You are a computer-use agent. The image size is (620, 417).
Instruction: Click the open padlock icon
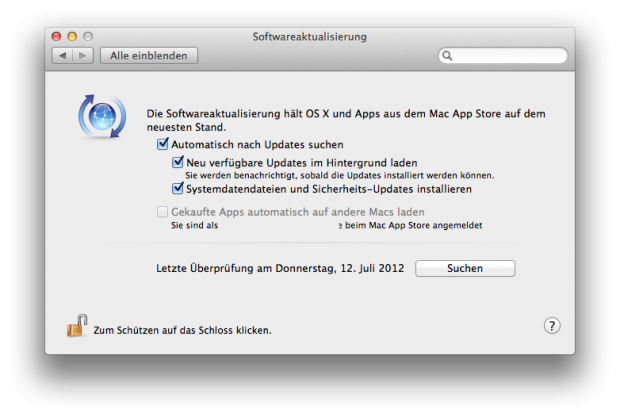[77, 326]
